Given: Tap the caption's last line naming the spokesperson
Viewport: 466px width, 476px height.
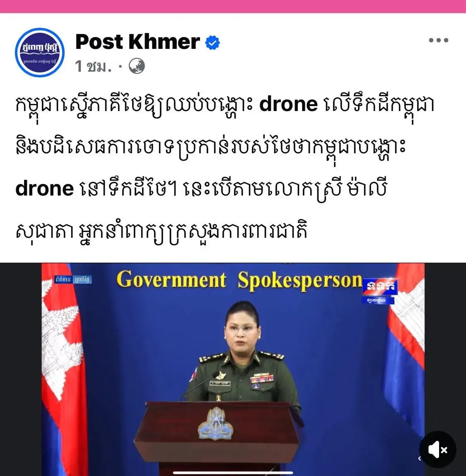Looking at the screenshot, I should click(162, 231).
